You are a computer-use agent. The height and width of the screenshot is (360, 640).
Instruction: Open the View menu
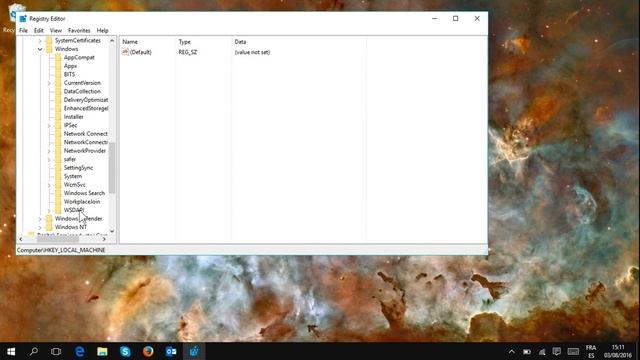(x=56, y=31)
